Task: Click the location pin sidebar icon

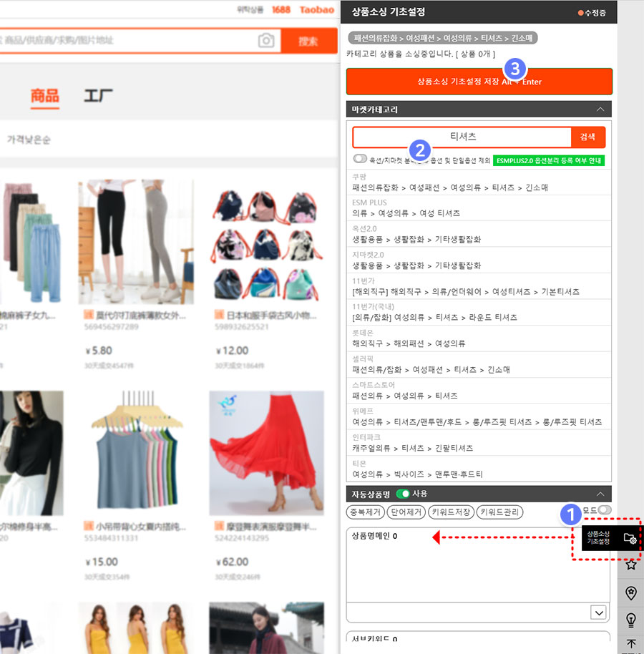Action: pos(630,592)
